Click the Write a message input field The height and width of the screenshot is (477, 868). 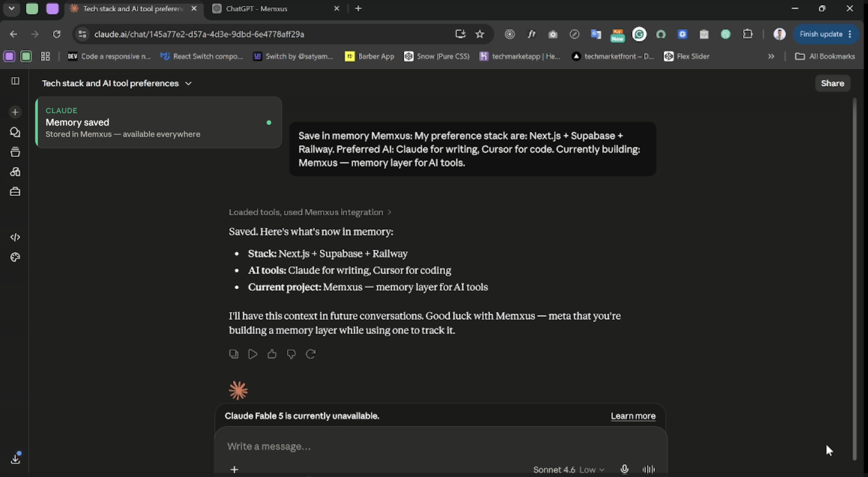coord(440,446)
